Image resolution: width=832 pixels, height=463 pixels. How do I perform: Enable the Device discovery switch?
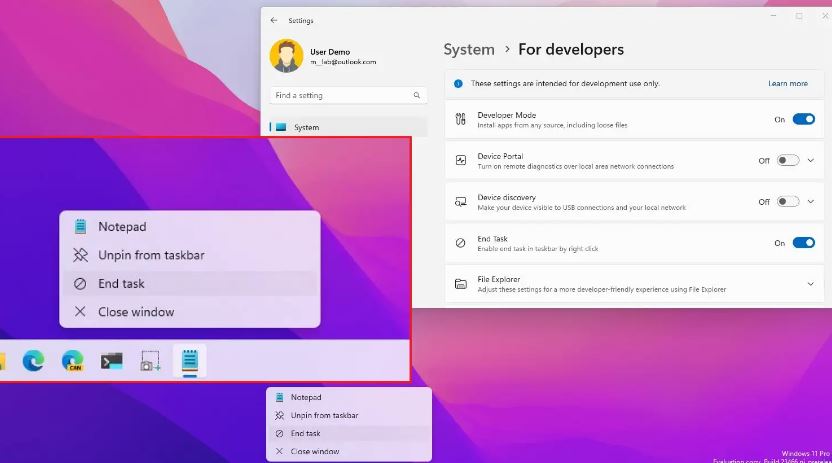(787, 202)
